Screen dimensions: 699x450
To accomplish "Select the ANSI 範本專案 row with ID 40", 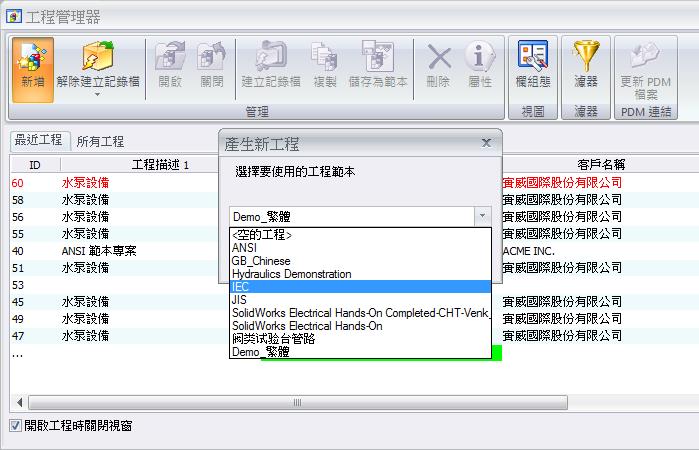I will click(x=100, y=250).
